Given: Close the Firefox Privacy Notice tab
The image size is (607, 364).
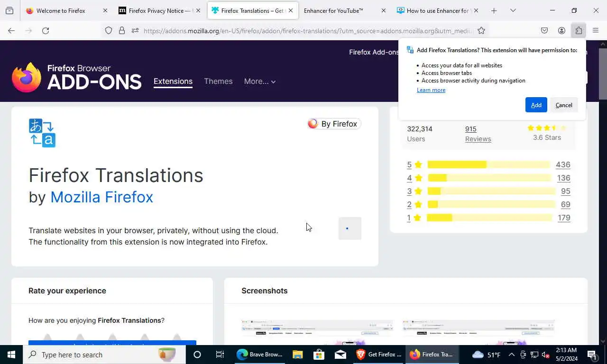Looking at the screenshot, I should coord(198,10).
